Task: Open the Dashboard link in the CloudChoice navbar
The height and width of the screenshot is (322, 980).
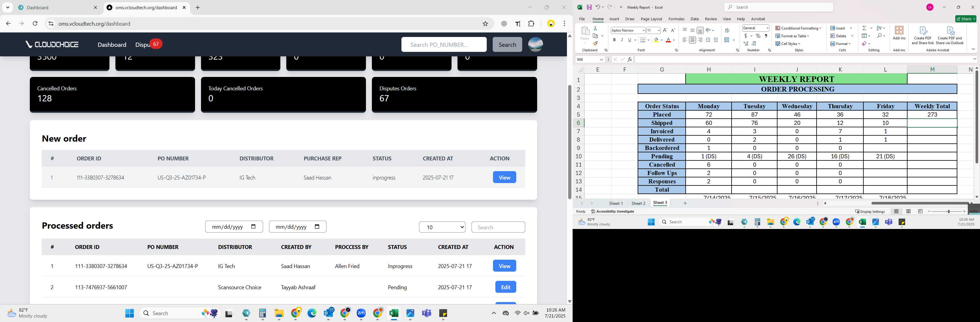Action: [112, 44]
